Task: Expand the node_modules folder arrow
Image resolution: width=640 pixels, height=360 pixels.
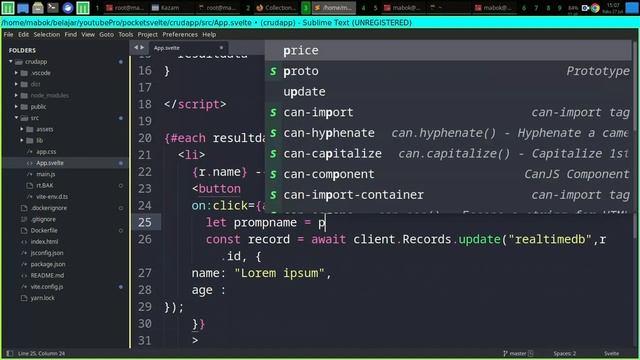Action: (16, 96)
